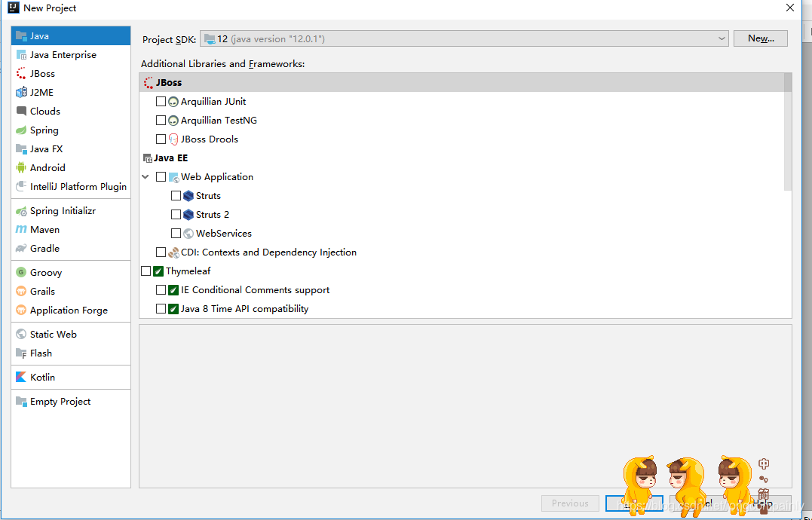Select the Spring leaf icon

[21, 130]
